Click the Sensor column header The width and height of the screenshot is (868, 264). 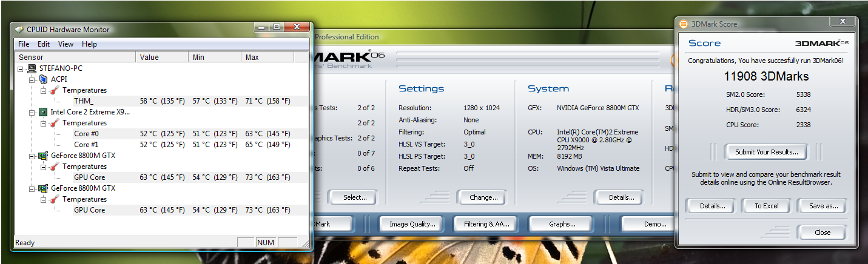(75, 58)
